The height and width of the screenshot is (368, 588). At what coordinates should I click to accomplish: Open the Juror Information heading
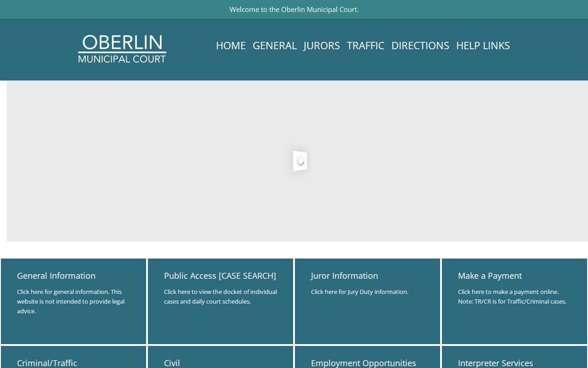(x=345, y=276)
